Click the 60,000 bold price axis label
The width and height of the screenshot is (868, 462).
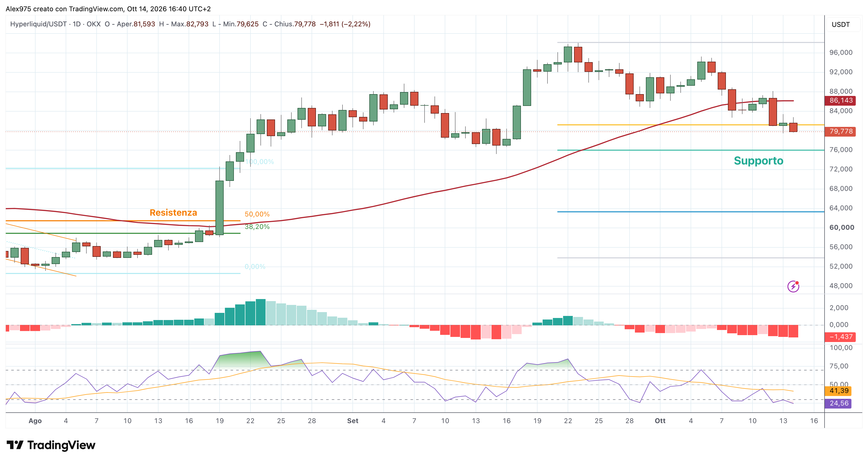pyautogui.click(x=842, y=227)
